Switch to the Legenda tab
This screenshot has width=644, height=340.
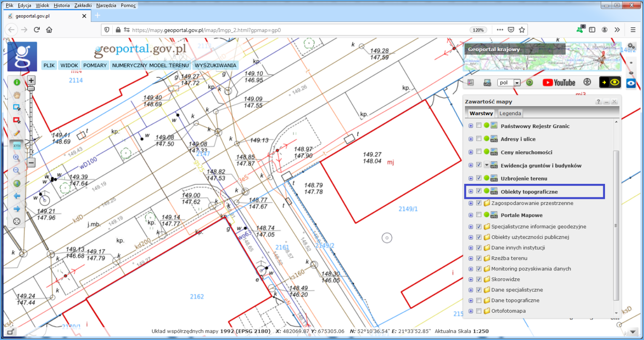tap(510, 113)
